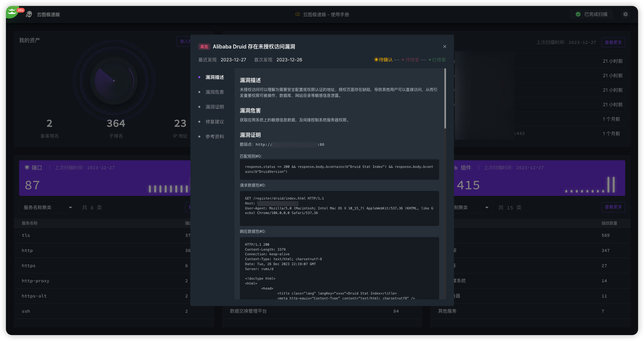Open the 服务名称聚类 dropdown

click(48, 207)
